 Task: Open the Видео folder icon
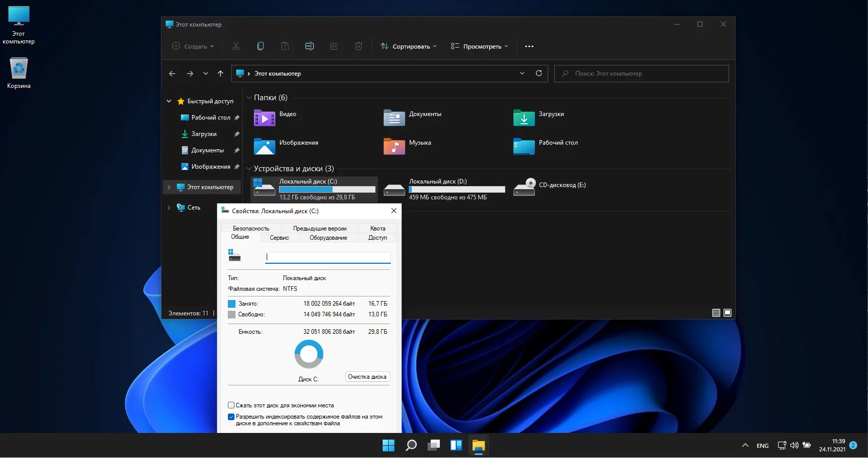coord(265,118)
